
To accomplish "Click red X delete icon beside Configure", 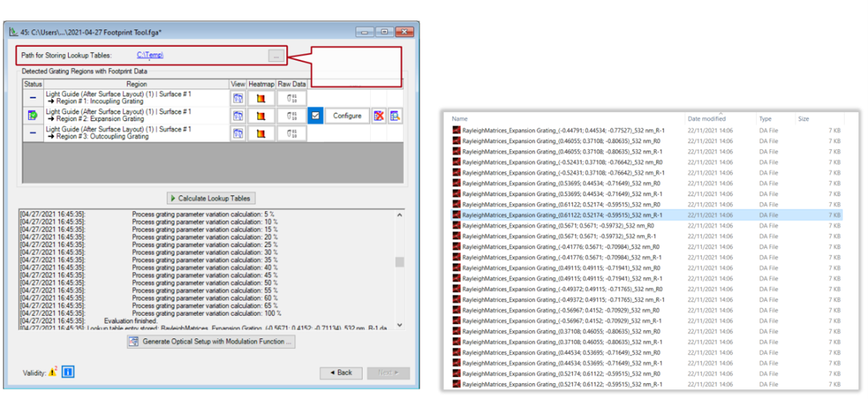I will pyautogui.click(x=378, y=116).
